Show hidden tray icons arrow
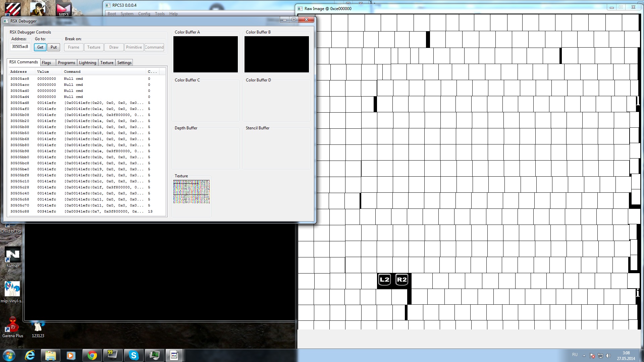The height and width of the screenshot is (362, 644). [584, 356]
